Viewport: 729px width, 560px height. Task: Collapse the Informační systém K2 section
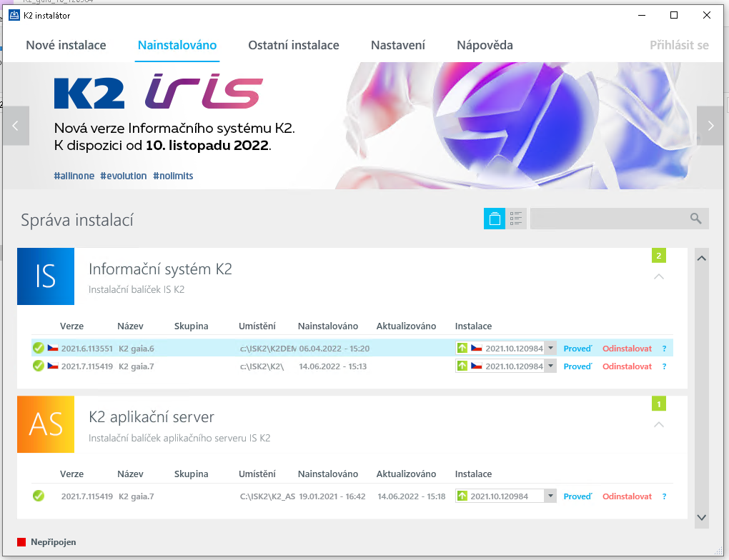pos(658,276)
